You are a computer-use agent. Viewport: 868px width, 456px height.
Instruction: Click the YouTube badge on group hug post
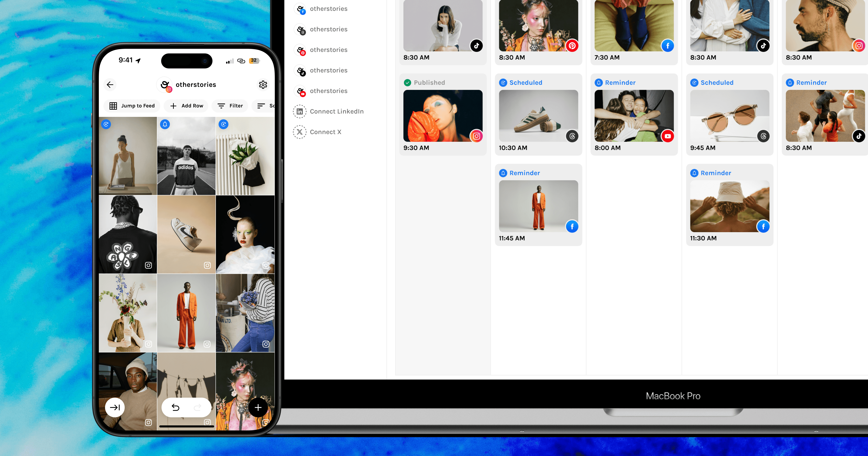pyautogui.click(x=667, y=136)
